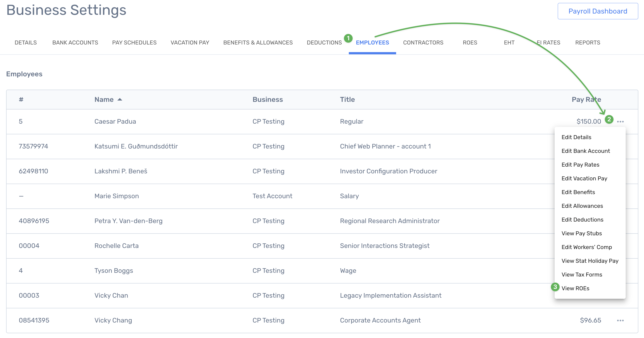Open Caesar Padua's three-dot actions menu
This screenshot has height=338, width=644.
tap(620, 121)
